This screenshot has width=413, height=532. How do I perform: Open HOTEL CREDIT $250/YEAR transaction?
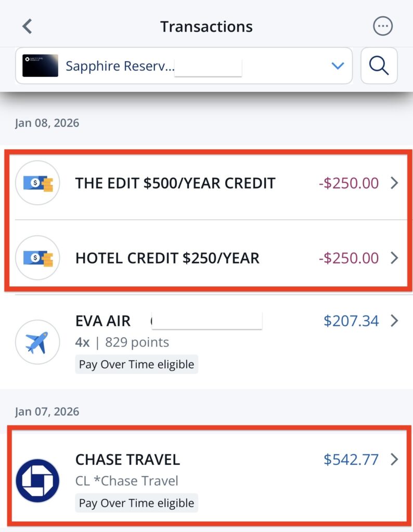[167, 258]
